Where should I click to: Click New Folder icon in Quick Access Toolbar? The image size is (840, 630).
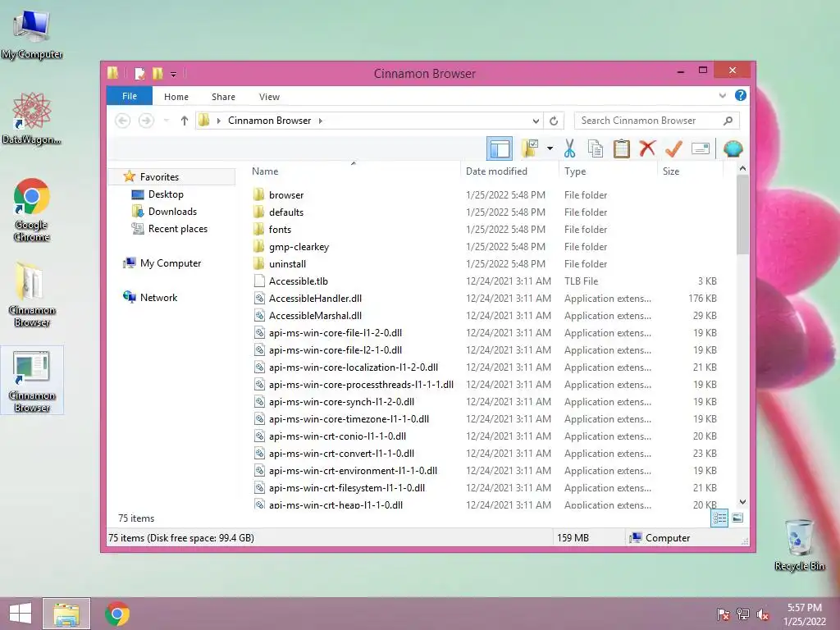coord(157,73)
